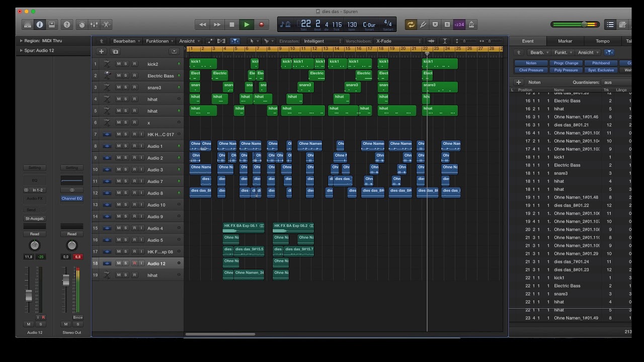
Task: Toggle Flex view button
Action: [221, 41]
